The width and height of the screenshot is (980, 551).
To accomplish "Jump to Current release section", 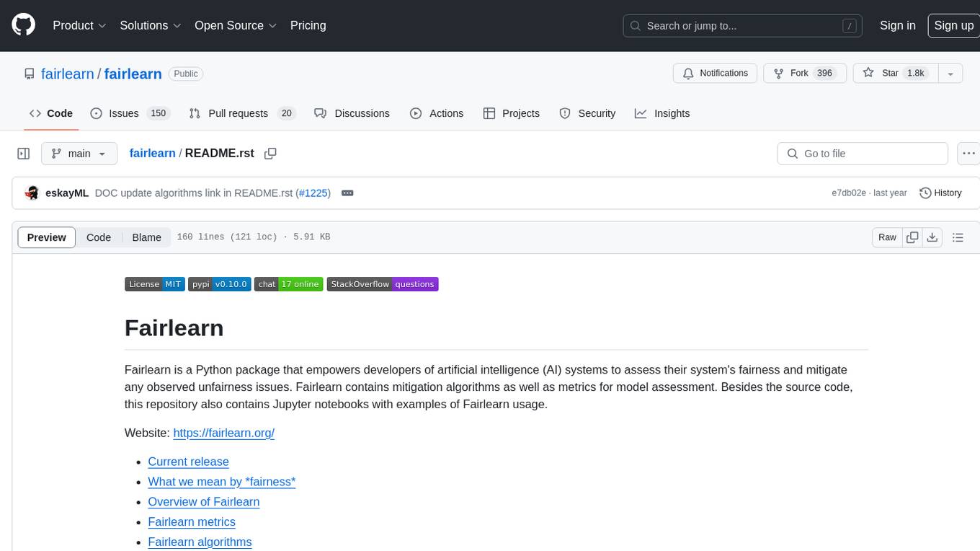I will click(188, 462).
